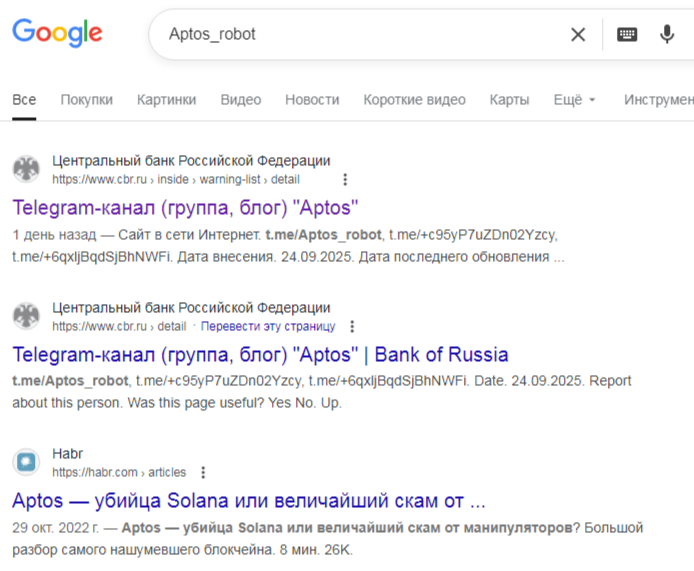Click snippet text '1 день назад'
Image resolution: width=694 pixels, height=571 pixels.
(x=54, y=235)
